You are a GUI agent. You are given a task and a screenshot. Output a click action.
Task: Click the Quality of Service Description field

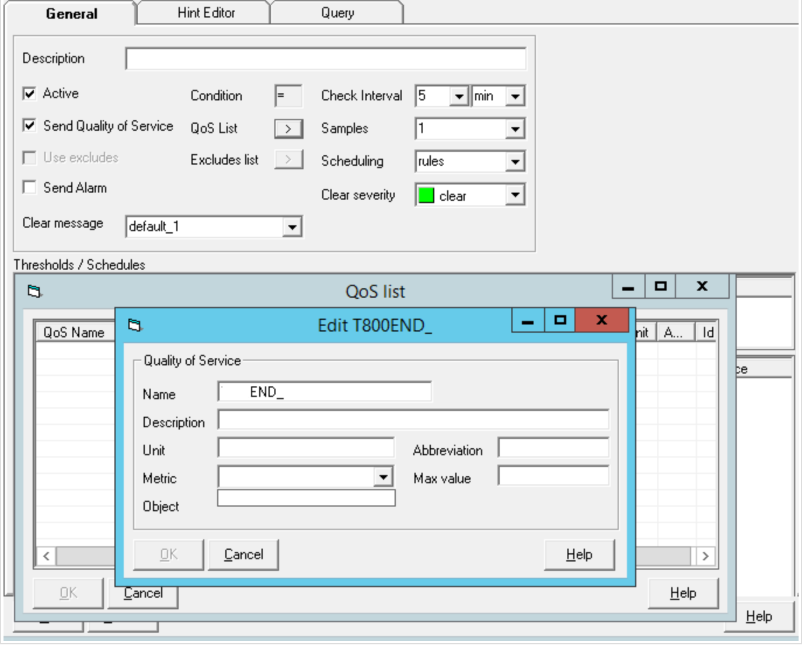tap(413, 420)
